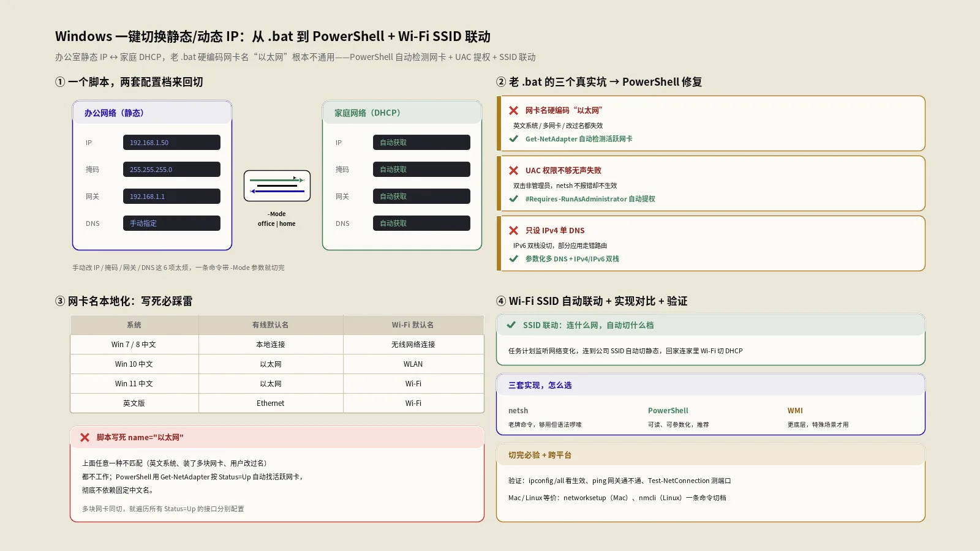Click the section title ③ 网卡名本地化：写死必踩雷
Image resolution: width=980 pixels, height=551 pixels.
coord(124,301)
